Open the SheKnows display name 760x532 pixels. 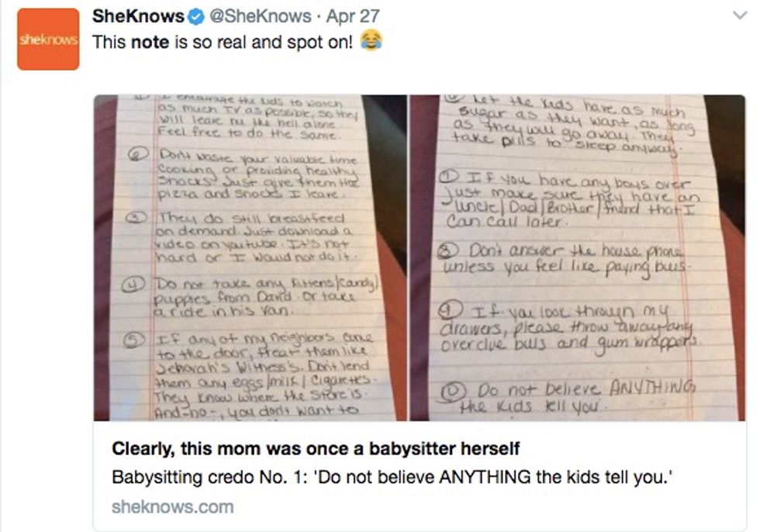[138, 16]
